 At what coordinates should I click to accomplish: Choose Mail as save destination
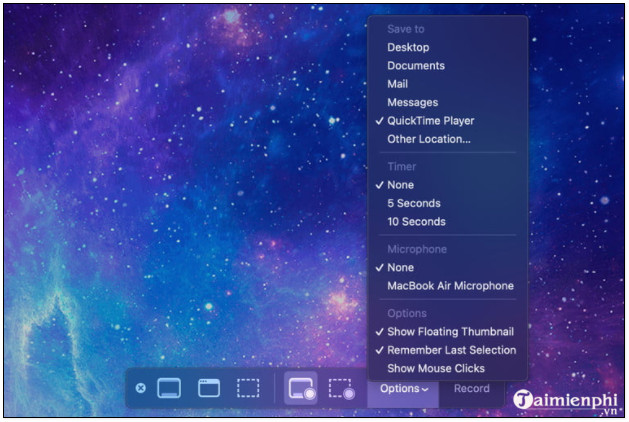pos(447,84)
